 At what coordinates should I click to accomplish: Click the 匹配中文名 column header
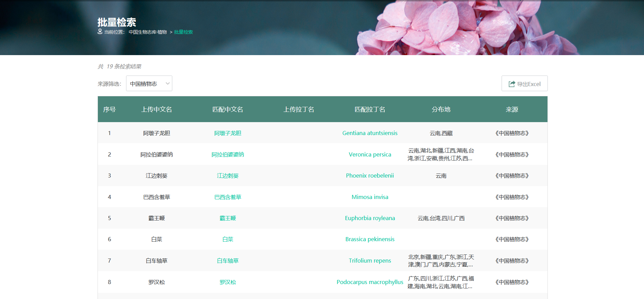(x=228, y=110)
